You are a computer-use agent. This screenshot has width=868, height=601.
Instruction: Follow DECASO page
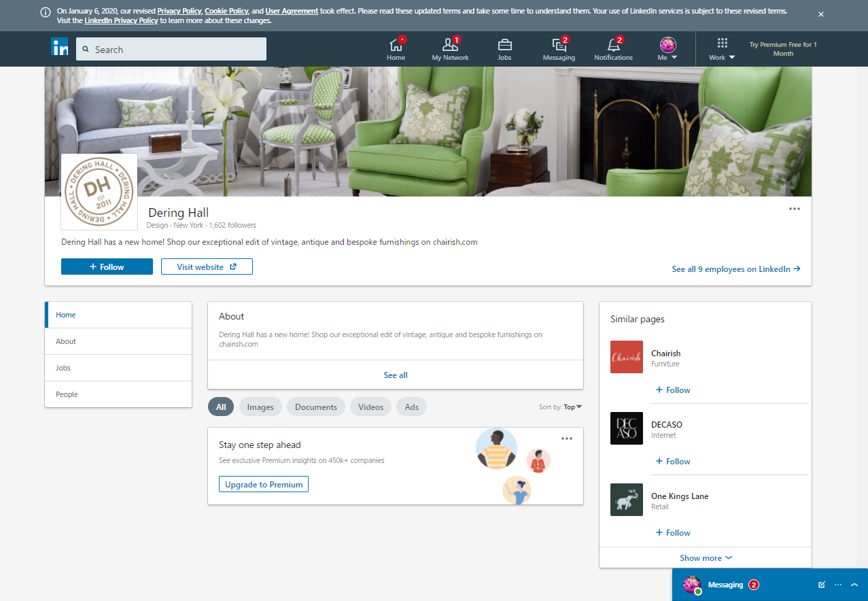tap(673, 461)
